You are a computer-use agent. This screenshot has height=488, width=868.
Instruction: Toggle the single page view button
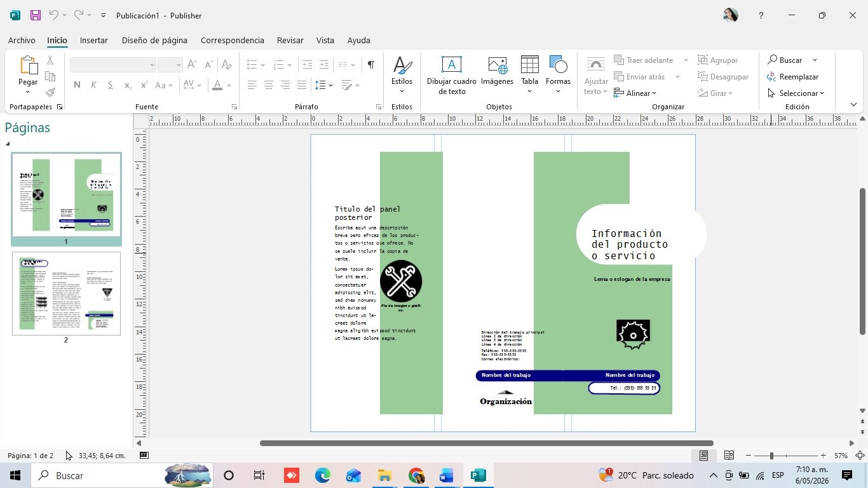pyautogui.click(x=704, y=456)
